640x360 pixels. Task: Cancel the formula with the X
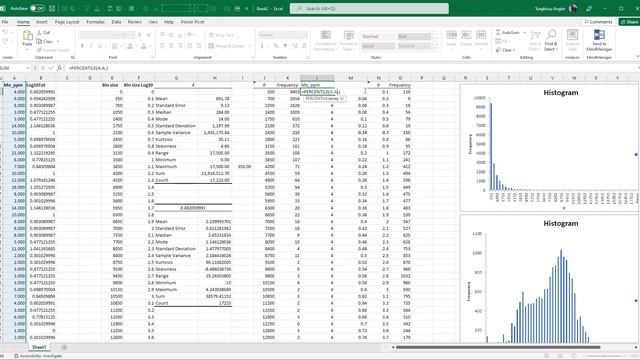42,68
